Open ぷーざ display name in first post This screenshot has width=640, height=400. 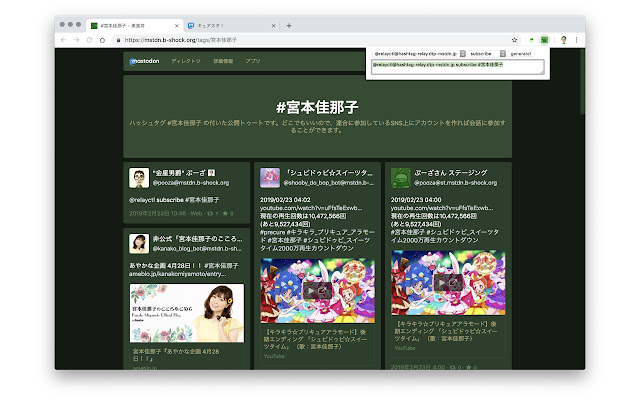coord(184,173)
